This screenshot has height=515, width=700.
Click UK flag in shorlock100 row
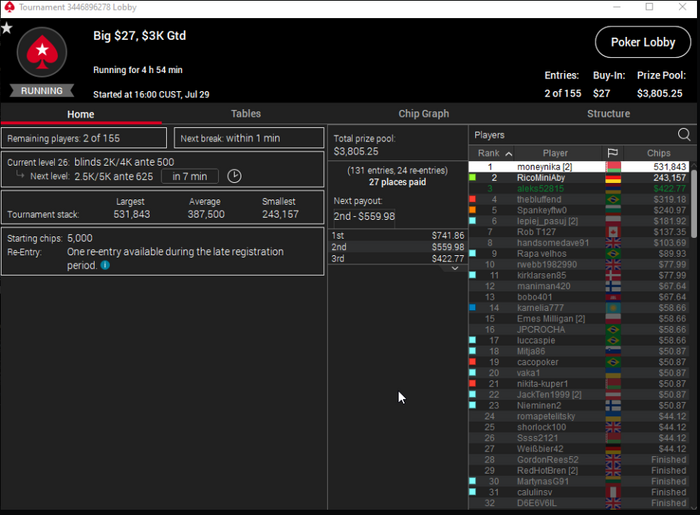coord(613,427)
